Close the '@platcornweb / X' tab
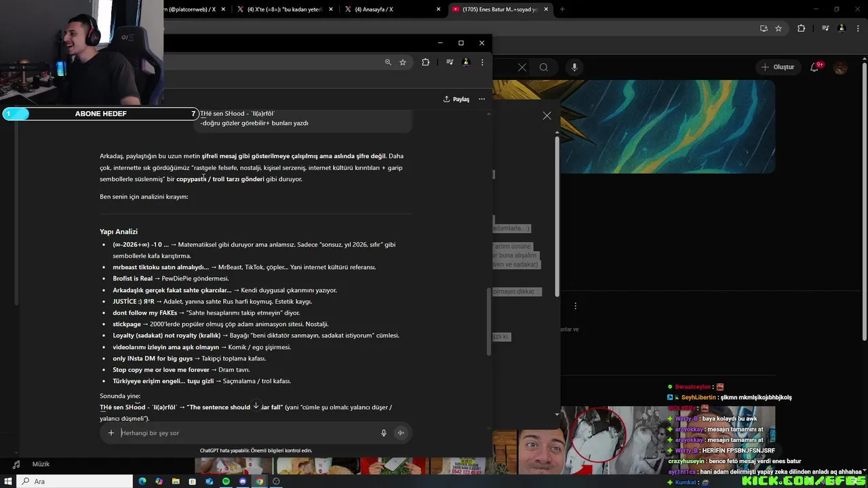The width and height of the screenshot is (868, 488). (224, 9)
